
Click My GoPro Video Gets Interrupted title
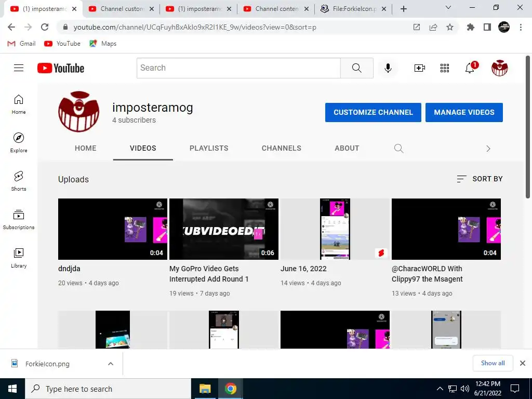pos(209,274)
